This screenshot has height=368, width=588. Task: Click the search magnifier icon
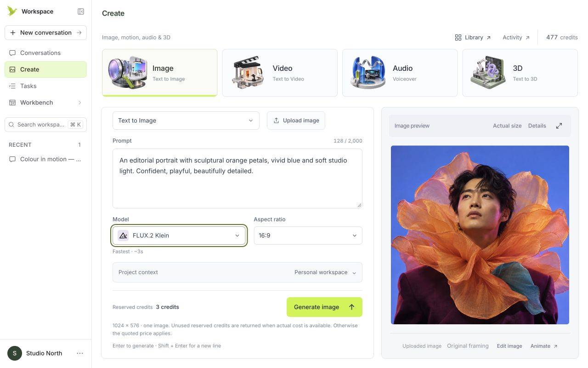12,125
